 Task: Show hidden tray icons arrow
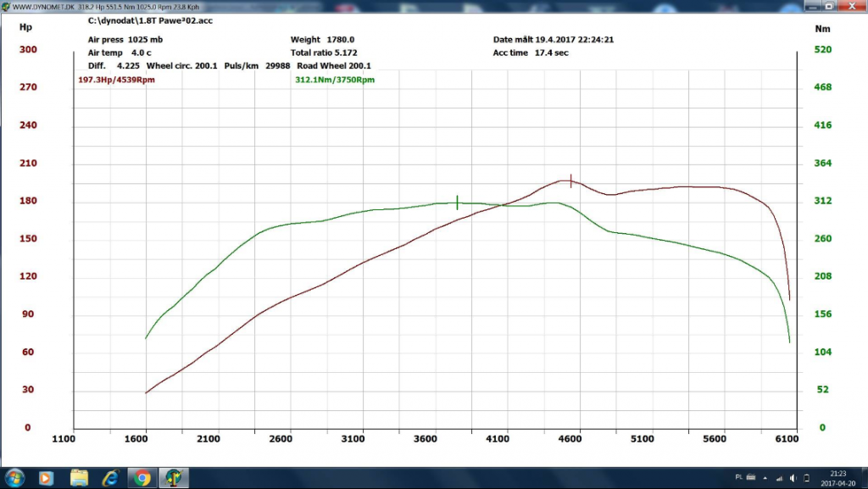(x=765, y=478)
